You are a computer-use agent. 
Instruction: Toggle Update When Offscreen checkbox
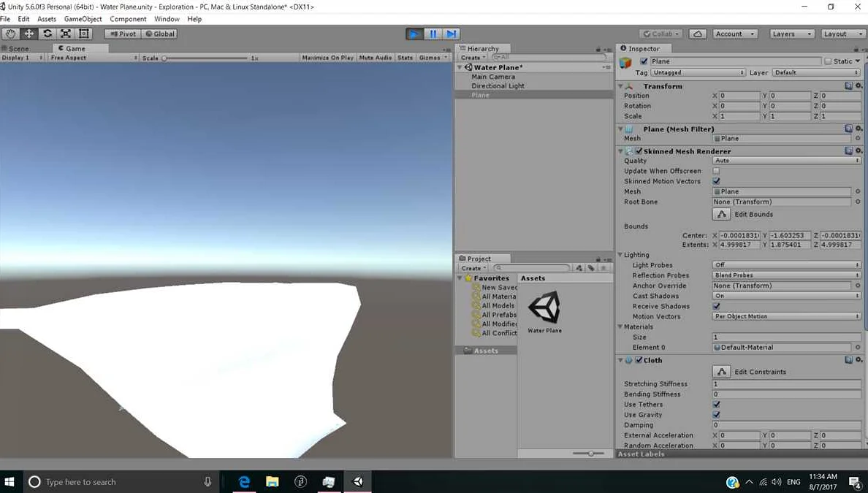click(716, 171)
